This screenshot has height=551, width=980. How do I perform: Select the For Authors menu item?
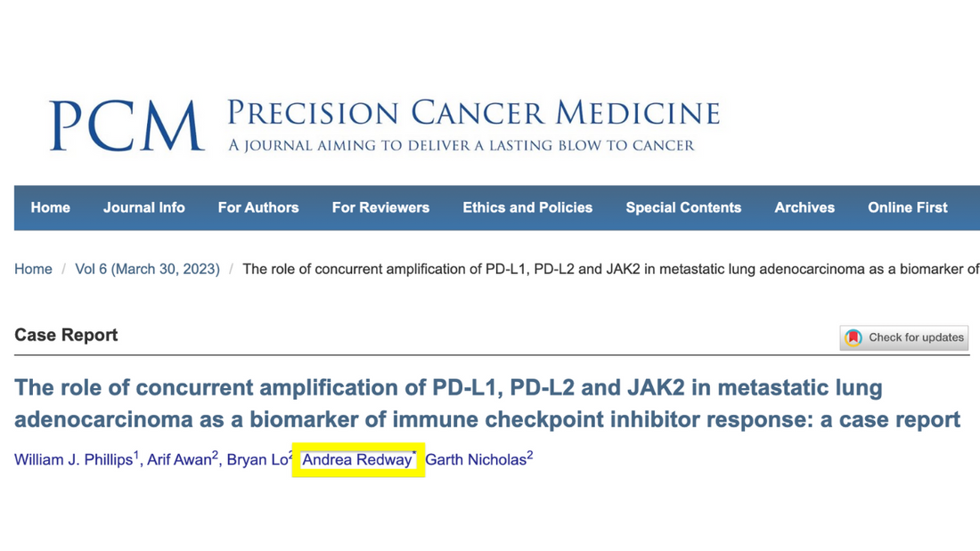point(258,207)
